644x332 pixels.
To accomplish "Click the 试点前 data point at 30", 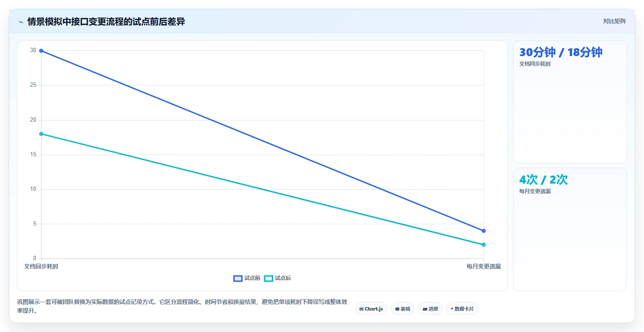I will [41, 51].
